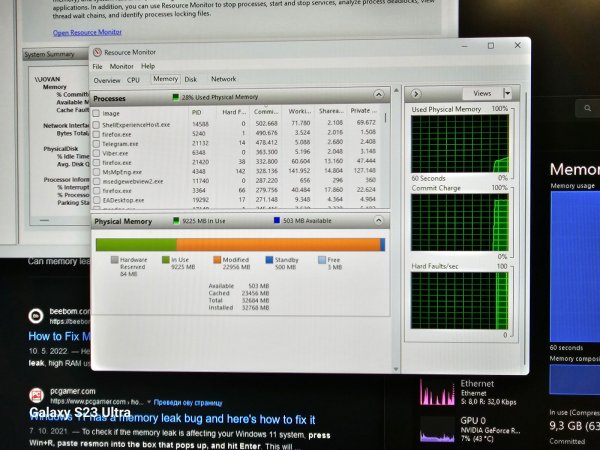This screenshot has width=600, height=450.
Task: Maximize the Resource Monitor window
Action: click(491, 46)
